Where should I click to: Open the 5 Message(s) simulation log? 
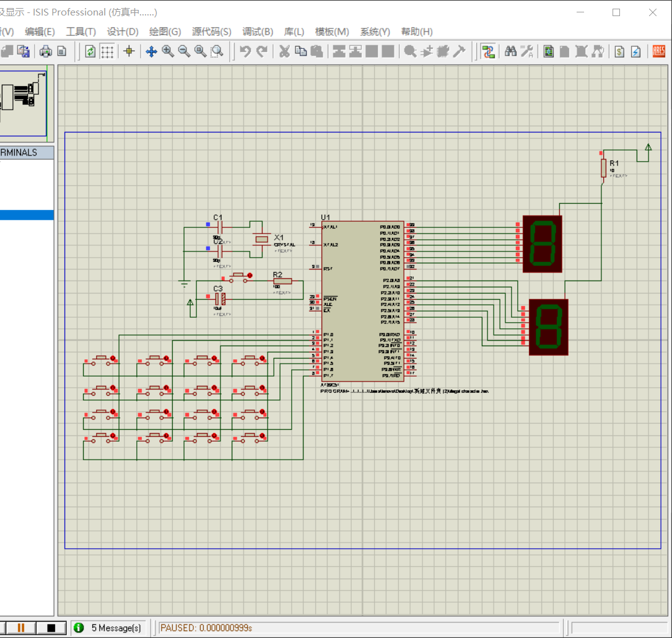coord(116,627)
